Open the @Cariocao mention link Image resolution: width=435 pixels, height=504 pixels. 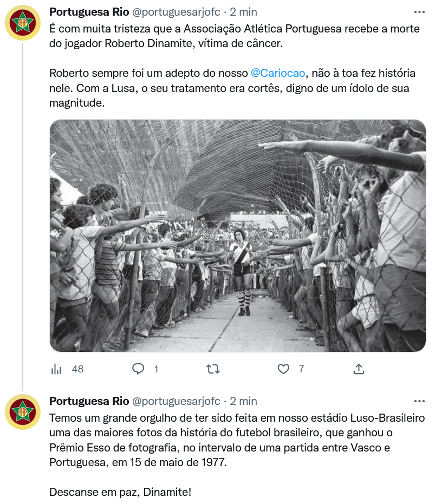278,73
